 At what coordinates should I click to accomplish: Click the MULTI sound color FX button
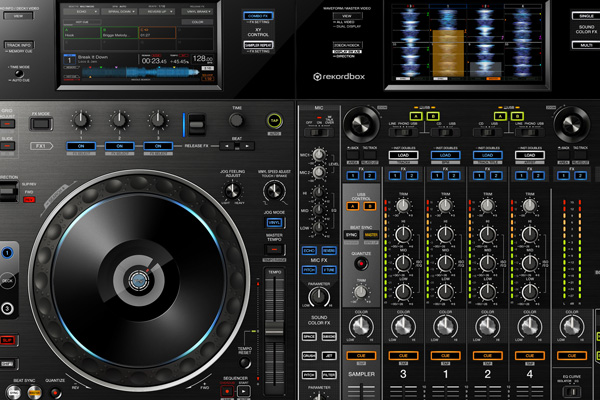tap(586, 45)
